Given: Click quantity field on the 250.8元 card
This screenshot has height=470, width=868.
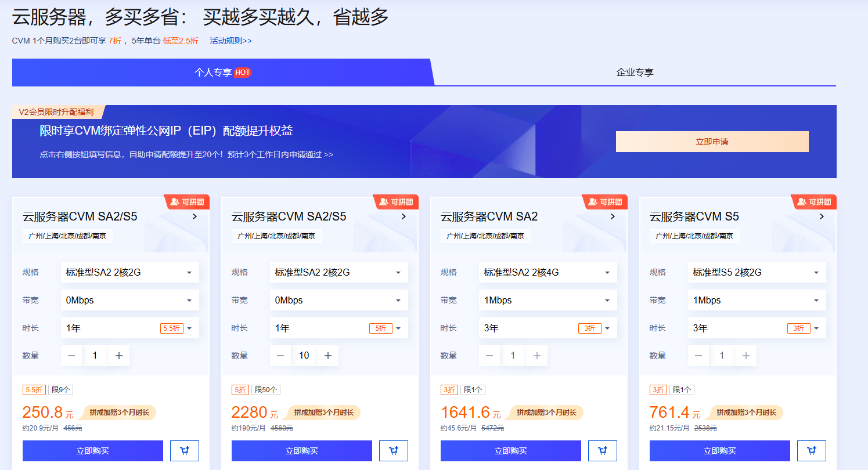Looking at the screenshot, I should [x=95, y=356].
